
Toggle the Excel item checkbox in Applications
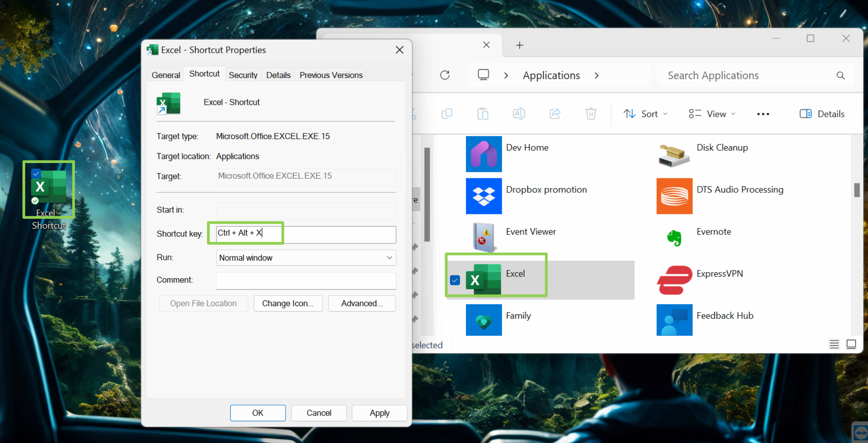(455, 280)
